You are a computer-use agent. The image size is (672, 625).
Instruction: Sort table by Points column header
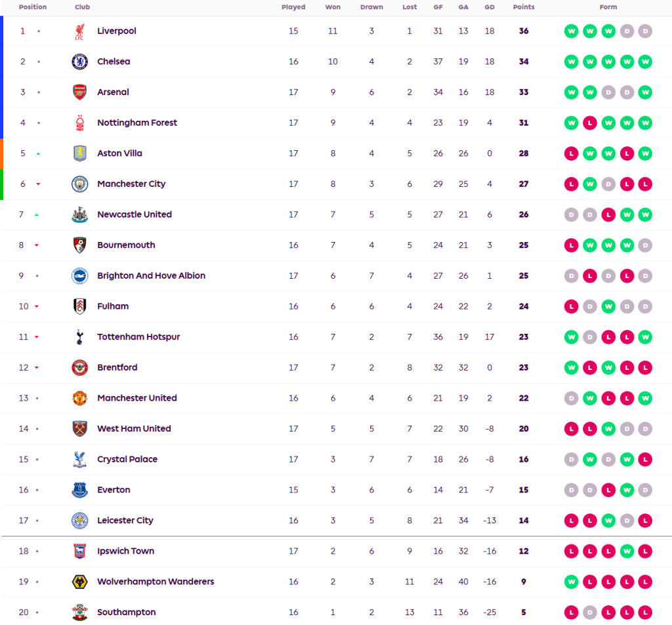524,7
